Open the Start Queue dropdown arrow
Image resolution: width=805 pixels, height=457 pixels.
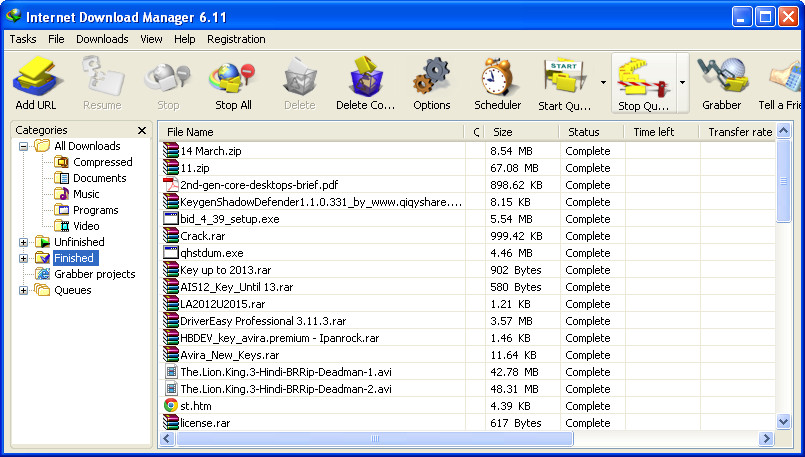click(603, 82)
